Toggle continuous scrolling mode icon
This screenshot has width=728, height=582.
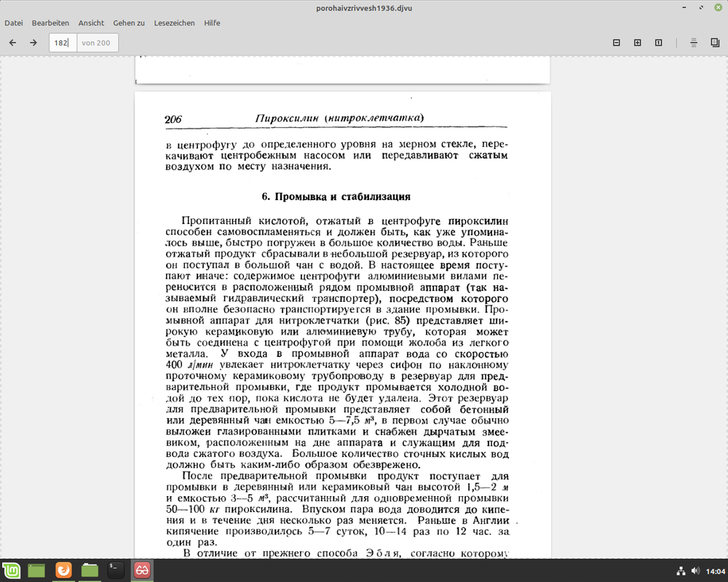[694, 43]
